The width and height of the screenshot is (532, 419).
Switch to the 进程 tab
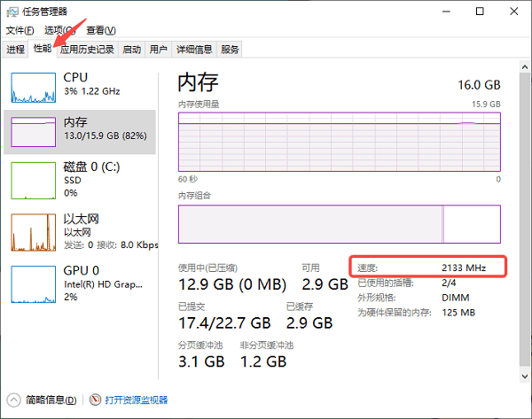point(15,50)
